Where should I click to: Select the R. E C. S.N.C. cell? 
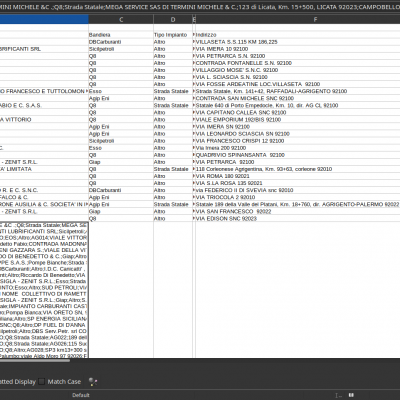click(x=44, y=190)
